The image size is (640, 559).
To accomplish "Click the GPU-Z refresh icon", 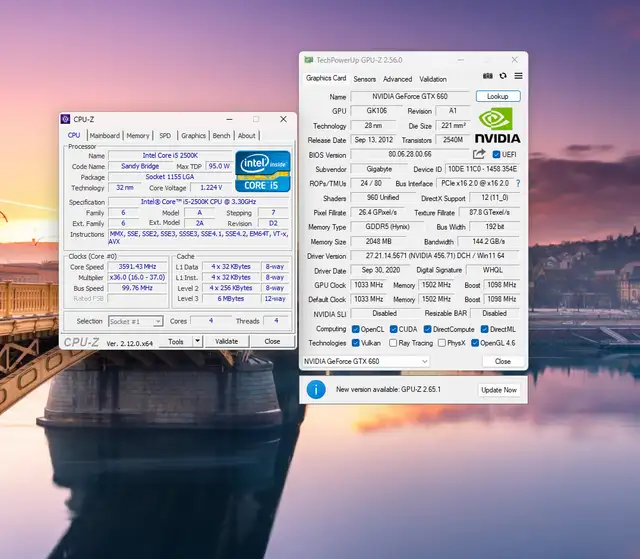I will [x=503, y=76].
